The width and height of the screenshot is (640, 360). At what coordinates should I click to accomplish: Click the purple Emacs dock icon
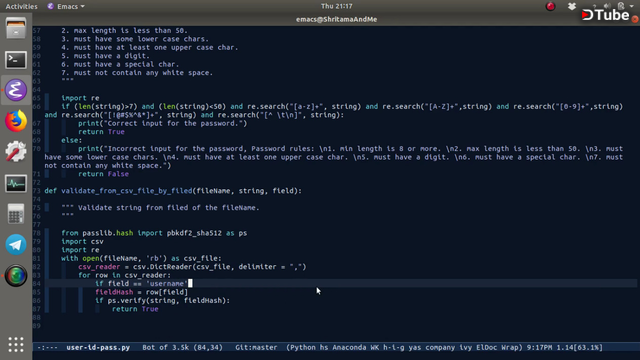[16, 90]
